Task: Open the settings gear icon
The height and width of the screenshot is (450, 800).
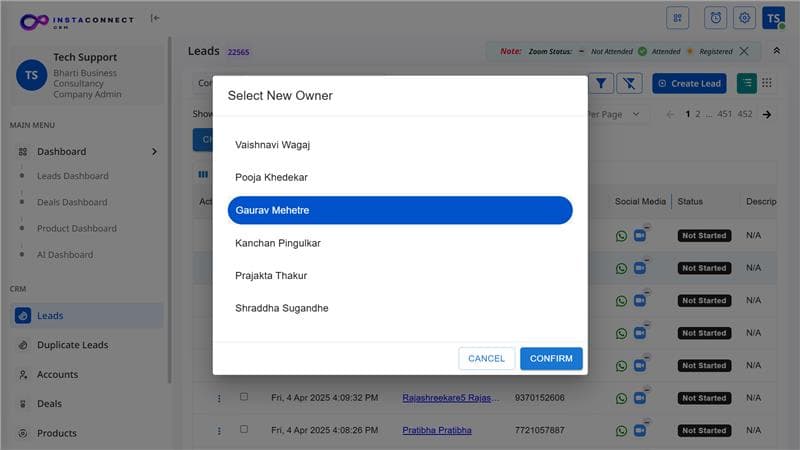Action: coord(744,18)
